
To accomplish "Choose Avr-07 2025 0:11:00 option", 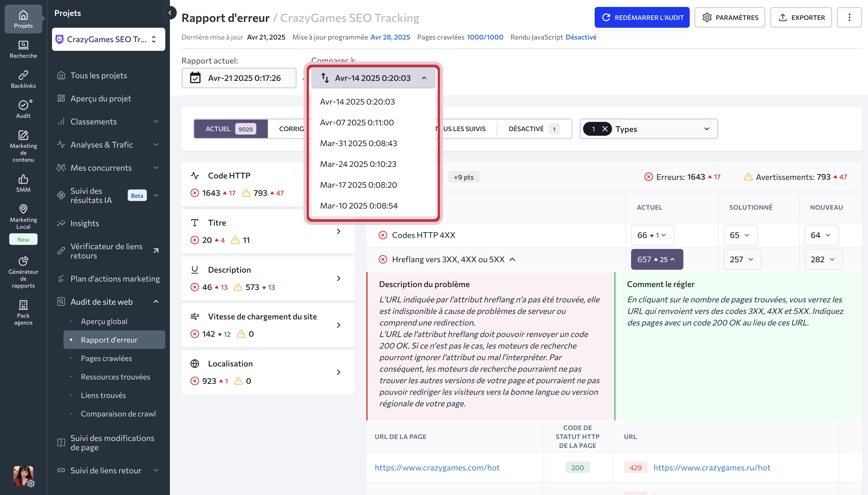I will (x=373, y=122).
